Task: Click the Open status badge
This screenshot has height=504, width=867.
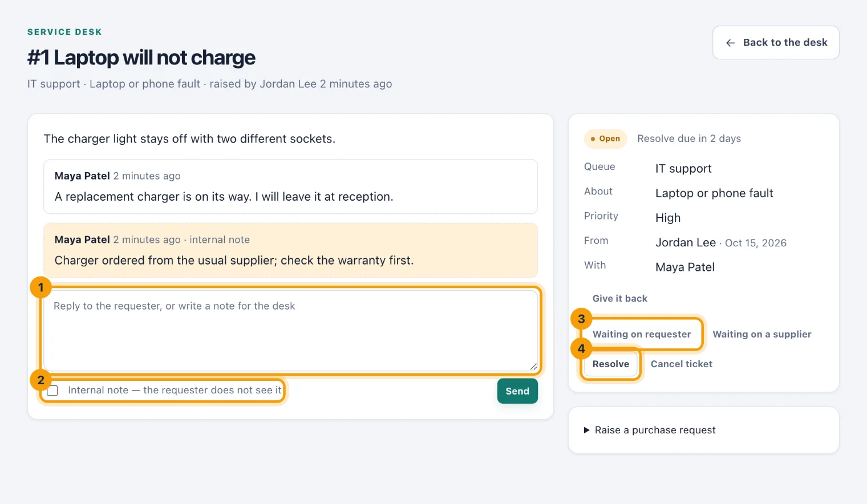Action: pyautogui.click(x=605, y=139)
